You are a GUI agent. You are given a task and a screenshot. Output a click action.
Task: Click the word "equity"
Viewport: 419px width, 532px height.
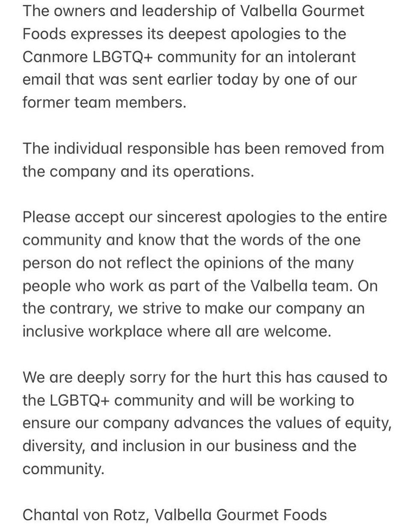point(368,423)
